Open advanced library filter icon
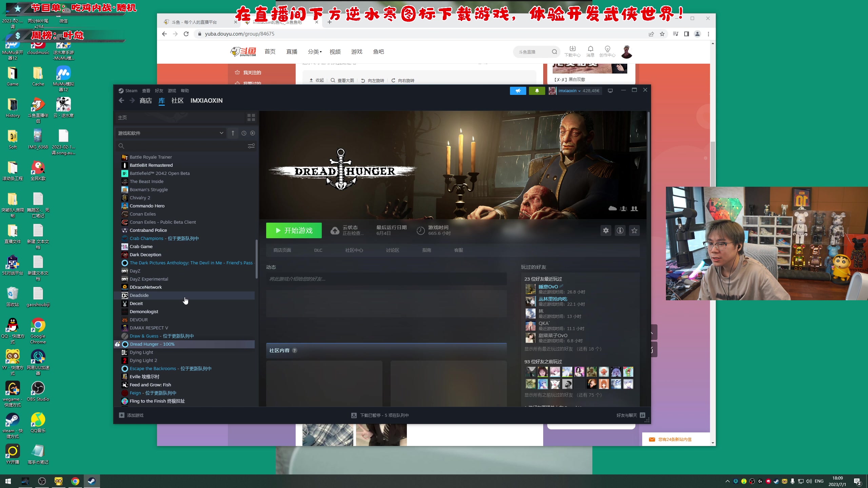 [x=251, y=146]
